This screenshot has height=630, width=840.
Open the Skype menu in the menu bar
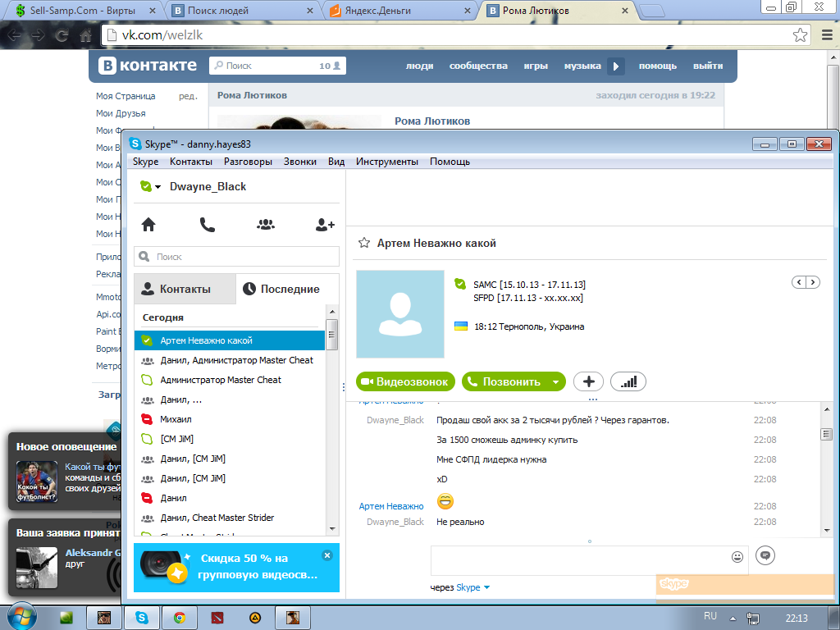145,162
